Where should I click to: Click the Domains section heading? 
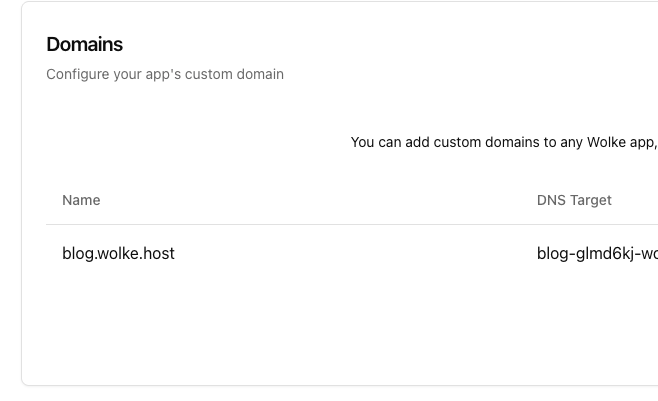tap(85, 44)
